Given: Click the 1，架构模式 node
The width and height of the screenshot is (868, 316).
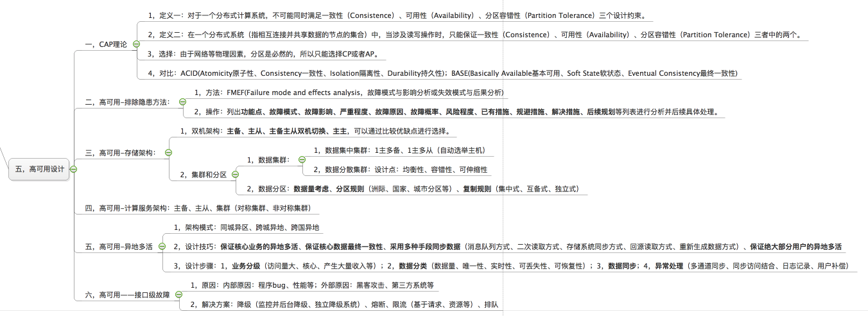Looking at the screenshot, I should (247, 227).
